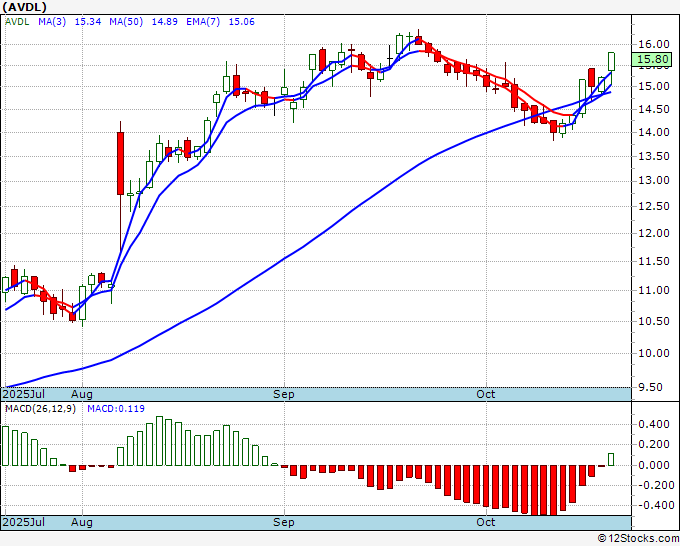Click the 0.000 MACD axis label
Image resolution: width=680 pixels, height=546 pixels.
[x=654, y=465]
